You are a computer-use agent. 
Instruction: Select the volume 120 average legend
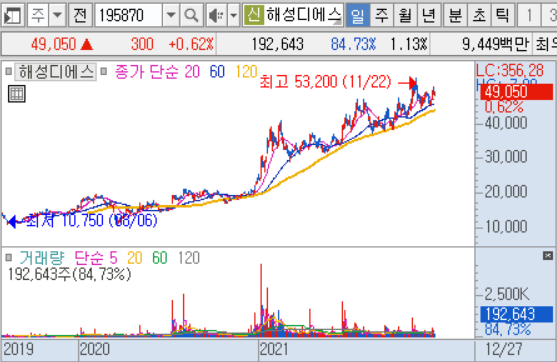(x=189, y=258)
